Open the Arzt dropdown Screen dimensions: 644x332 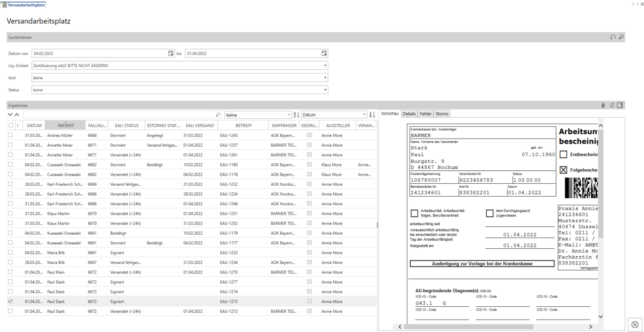pyautogui.click(x=325, y=77)
